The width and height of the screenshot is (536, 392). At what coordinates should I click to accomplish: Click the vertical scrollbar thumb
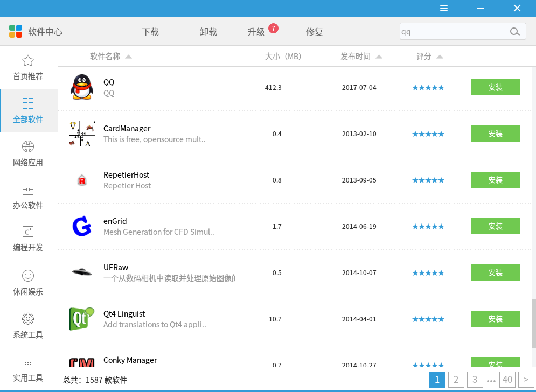[533, 323]
